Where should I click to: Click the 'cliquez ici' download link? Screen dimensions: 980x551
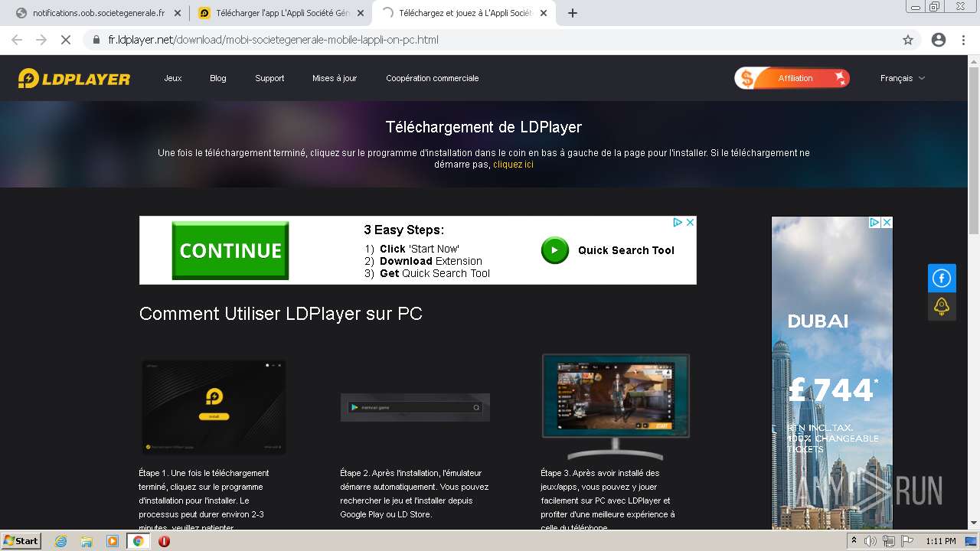tap(513, 165)
